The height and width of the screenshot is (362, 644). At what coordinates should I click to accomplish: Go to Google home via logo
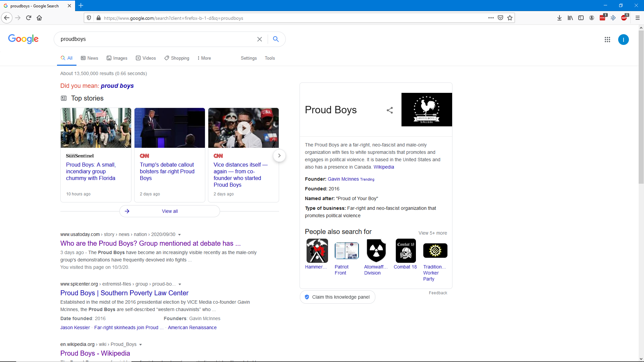tap(23, 39)
